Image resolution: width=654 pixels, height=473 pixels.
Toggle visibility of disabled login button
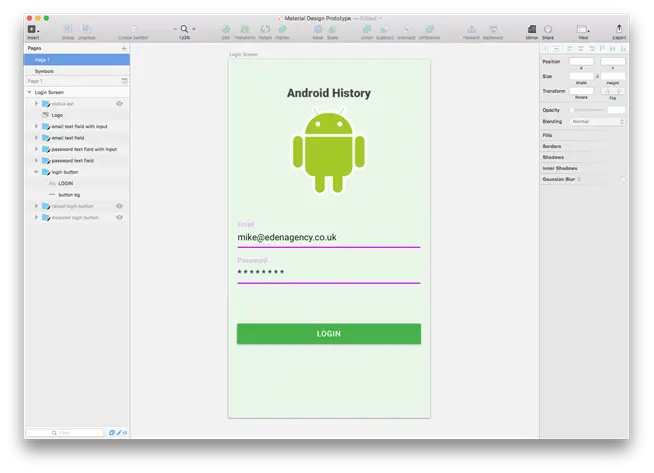coord(120,217)
